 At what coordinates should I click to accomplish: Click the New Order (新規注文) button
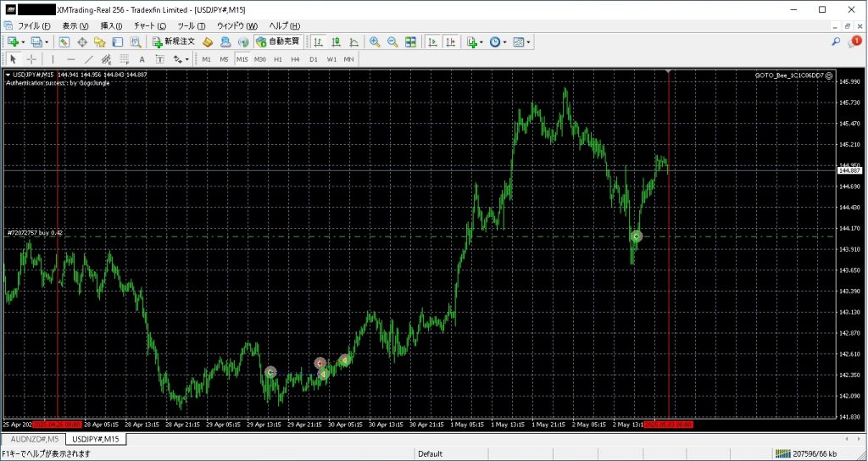pyautogui.click(x=174, y=42)
